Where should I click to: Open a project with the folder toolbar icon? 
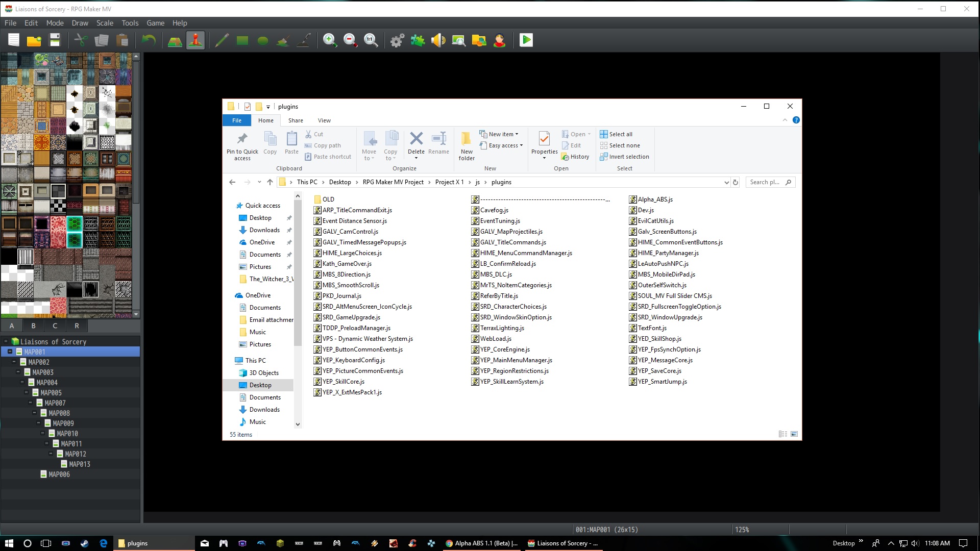click(34, 40)
